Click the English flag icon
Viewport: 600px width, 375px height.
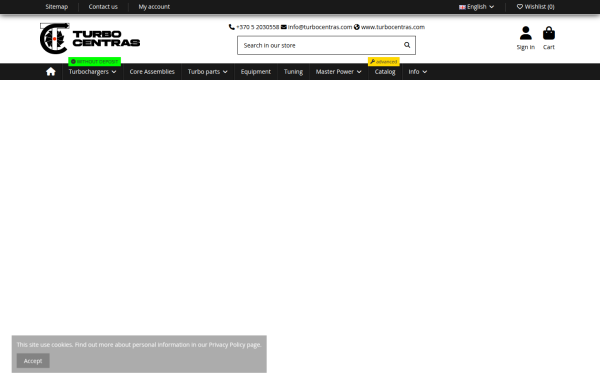coord(462,7)
